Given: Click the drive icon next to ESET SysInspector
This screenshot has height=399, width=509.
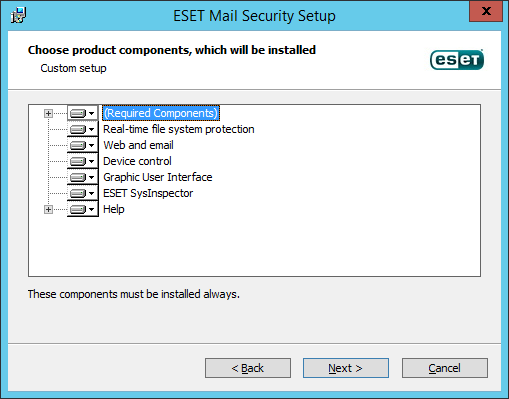Looking at the screenshot, I should pos(83,193).
